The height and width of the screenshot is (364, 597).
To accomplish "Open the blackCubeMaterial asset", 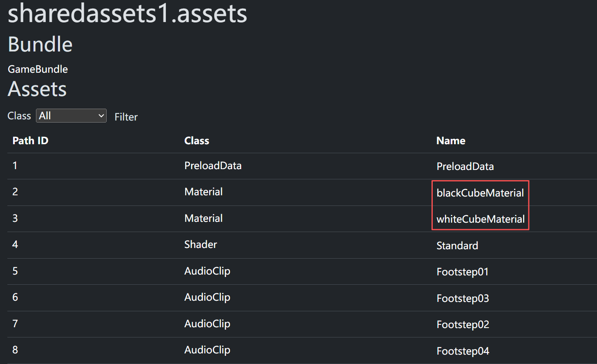I will tap(480, 193).
